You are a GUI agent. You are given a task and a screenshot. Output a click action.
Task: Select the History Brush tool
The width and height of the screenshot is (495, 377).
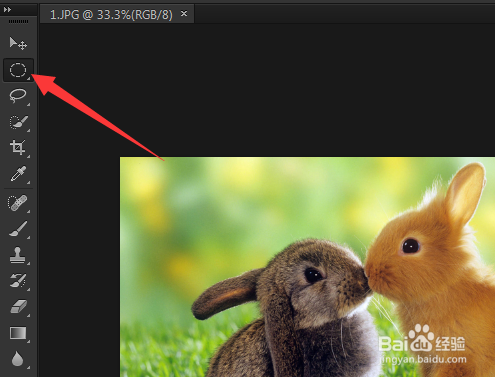tap(18, 281)
